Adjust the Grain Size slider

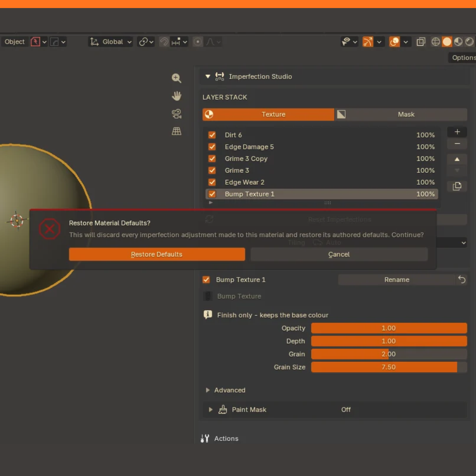click(x=389, y=367)
